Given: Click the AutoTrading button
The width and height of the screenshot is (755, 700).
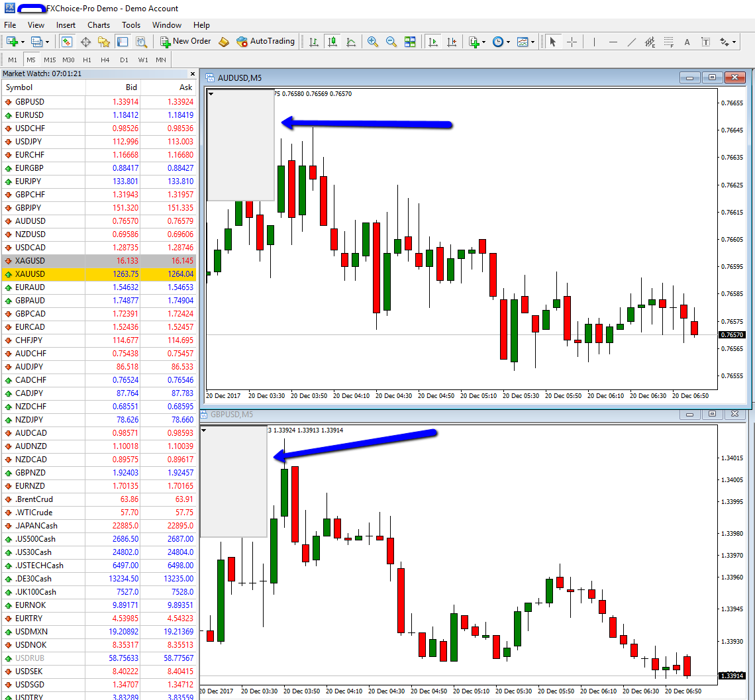Looking at the screenshot, I should coord(266,42).
